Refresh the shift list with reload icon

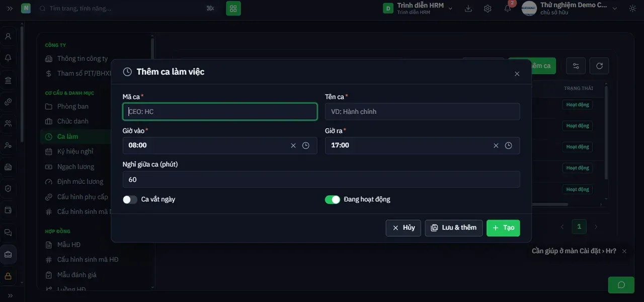tap(599, 66)
